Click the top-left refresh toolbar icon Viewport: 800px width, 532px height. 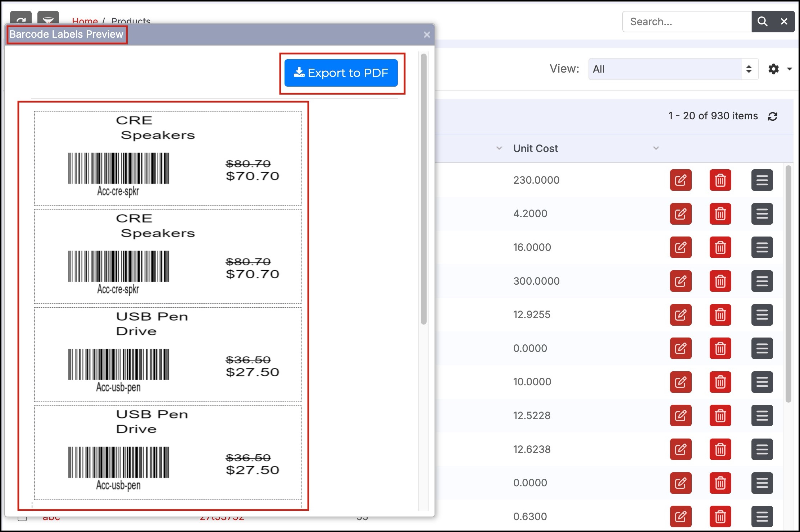21,19
